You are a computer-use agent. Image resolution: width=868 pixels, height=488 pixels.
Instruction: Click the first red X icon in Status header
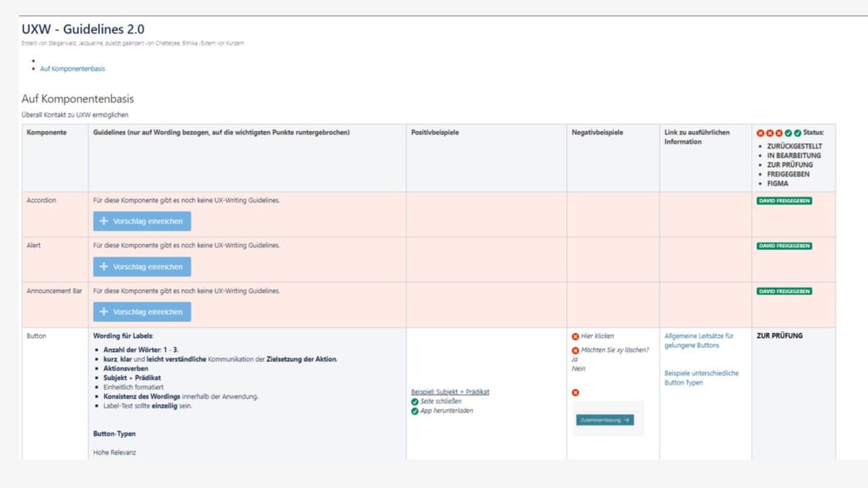tap(760, 133)
